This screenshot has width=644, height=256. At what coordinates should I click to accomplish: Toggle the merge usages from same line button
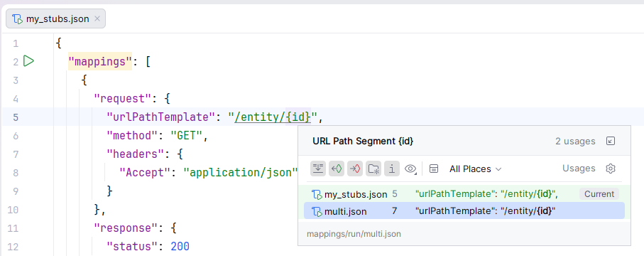pos(318,169)
